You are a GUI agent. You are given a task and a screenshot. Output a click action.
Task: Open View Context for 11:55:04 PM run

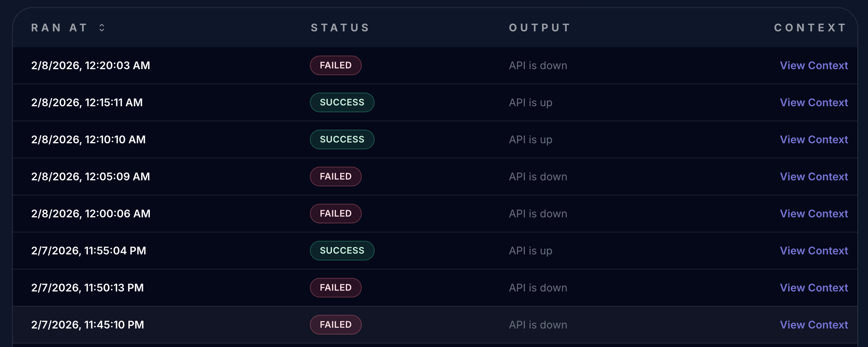click(x=814, y=251)
